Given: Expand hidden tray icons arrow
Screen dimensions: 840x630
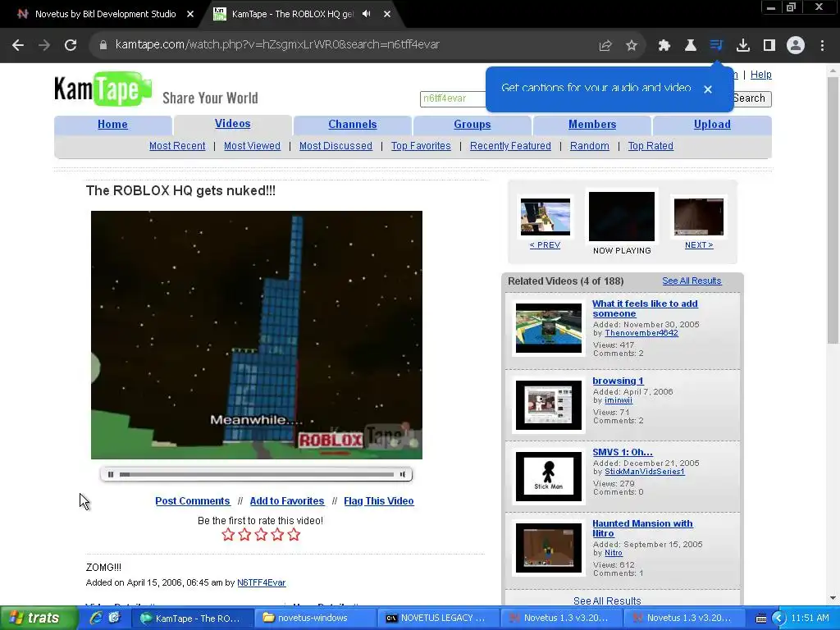Looking at the screenshot, I should click(x=778, y=619).
